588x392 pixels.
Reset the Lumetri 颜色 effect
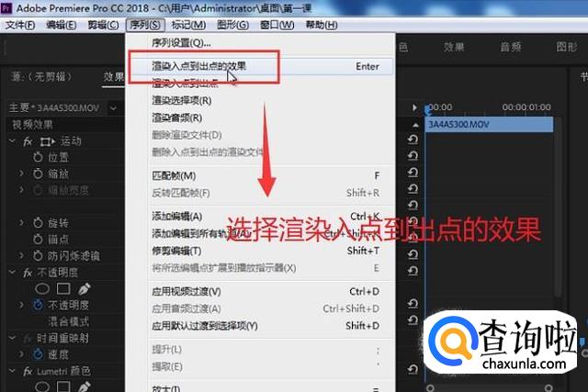click(413, 369)
